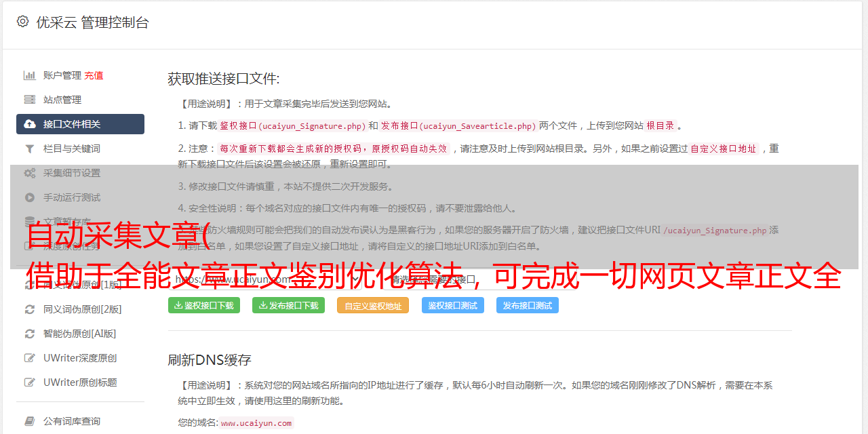Open 站点管理 via its server icon
868x434 pixels.
tap(30, 100)
